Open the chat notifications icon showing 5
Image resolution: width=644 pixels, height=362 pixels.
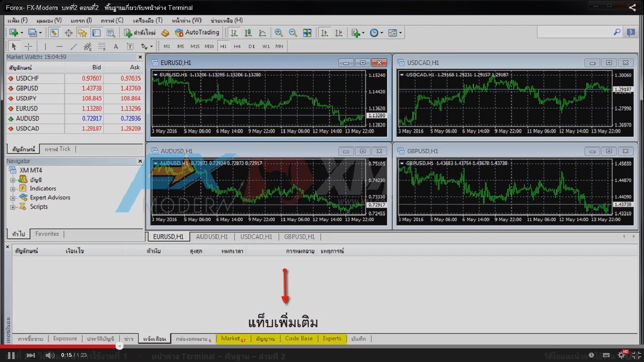coord(631,32)
